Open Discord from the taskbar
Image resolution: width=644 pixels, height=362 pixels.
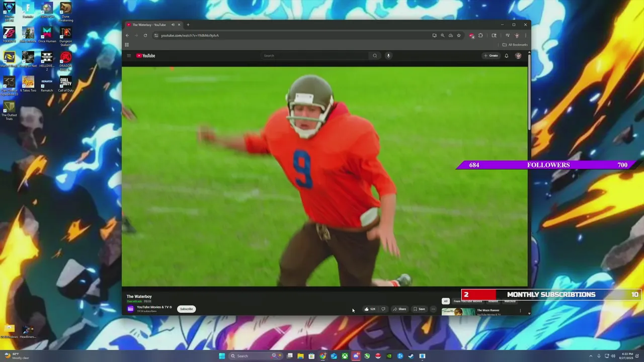(x=356, y=356)
